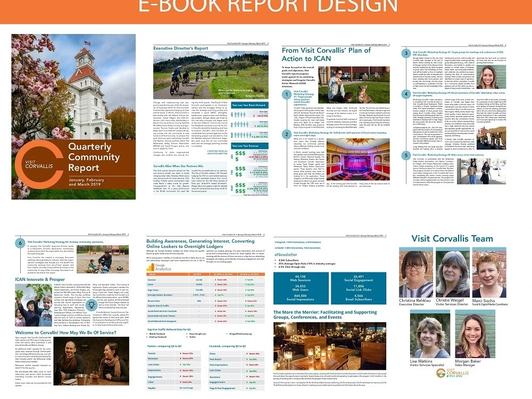
Task: Click Lisa Watkins' team portrait
Action: click(x=430, y=334)
